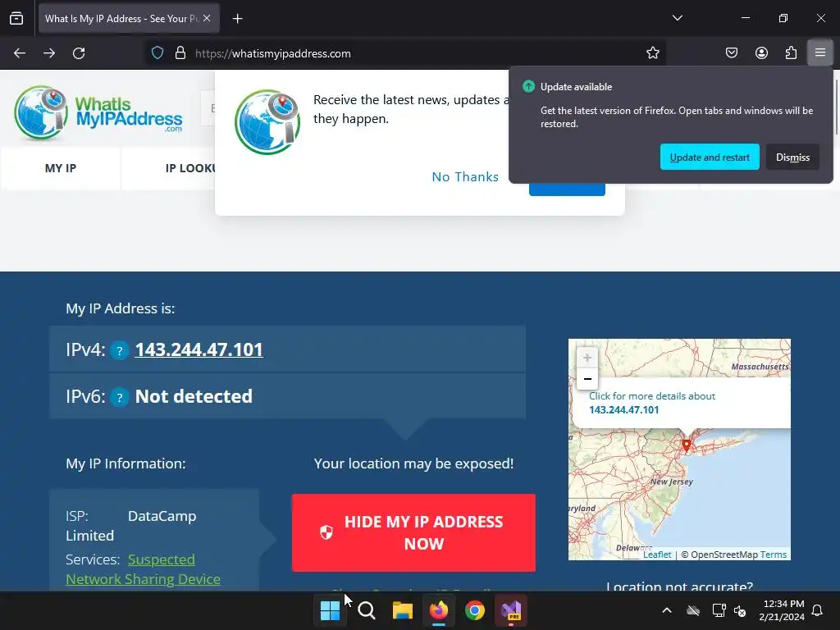Go forward one page
This screenshot has height=630, width=840.
[x=49, y=53]
